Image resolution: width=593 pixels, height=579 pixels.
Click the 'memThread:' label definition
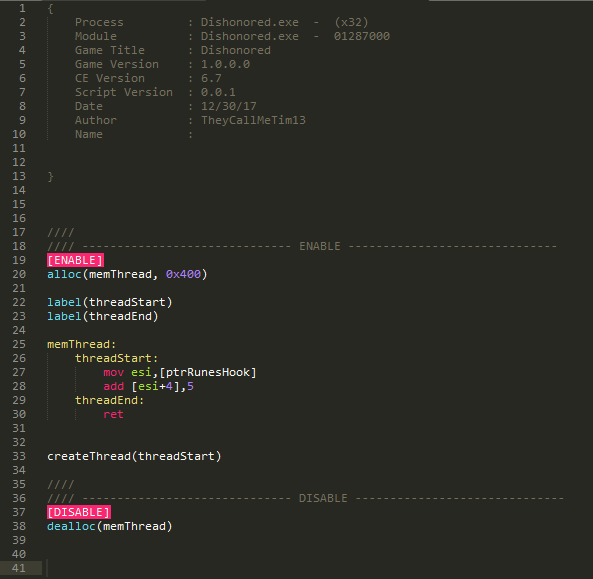click(x=81, y=344)
